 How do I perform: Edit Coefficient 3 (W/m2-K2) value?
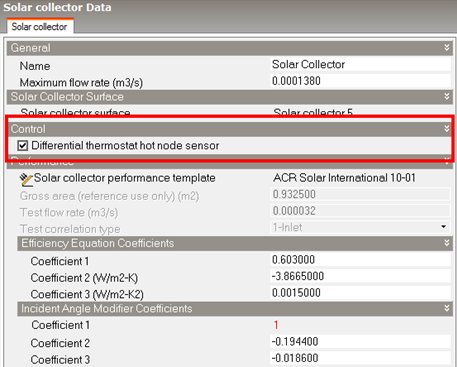[x=361, y=293]
